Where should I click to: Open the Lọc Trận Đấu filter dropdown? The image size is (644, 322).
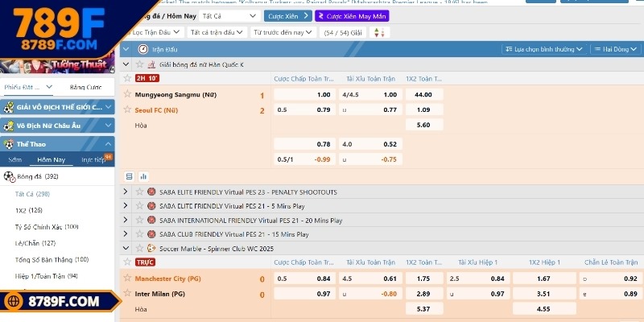click(153, 32)
